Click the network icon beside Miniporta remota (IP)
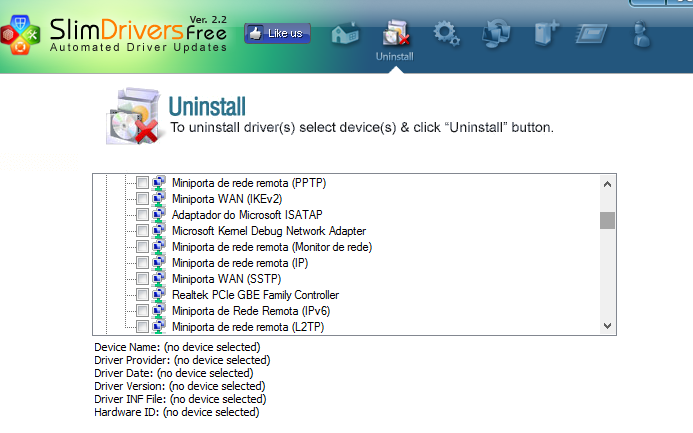The image size is (693, 433). click(159, 262)
